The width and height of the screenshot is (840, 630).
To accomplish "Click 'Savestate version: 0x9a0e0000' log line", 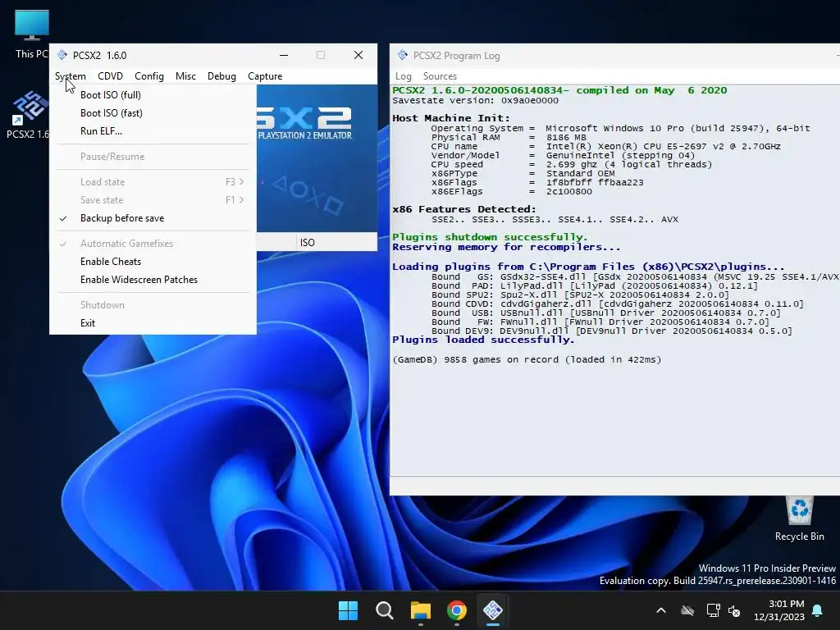I will [475, 100].
